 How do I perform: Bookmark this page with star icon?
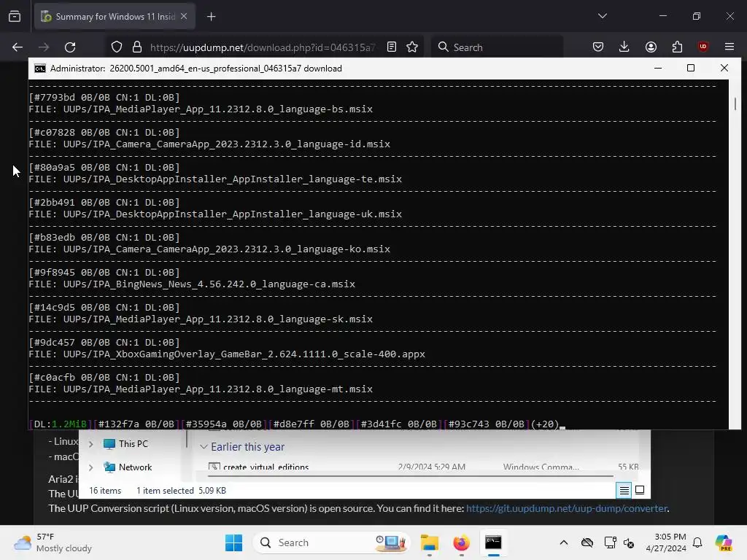(x=413, y=47)
